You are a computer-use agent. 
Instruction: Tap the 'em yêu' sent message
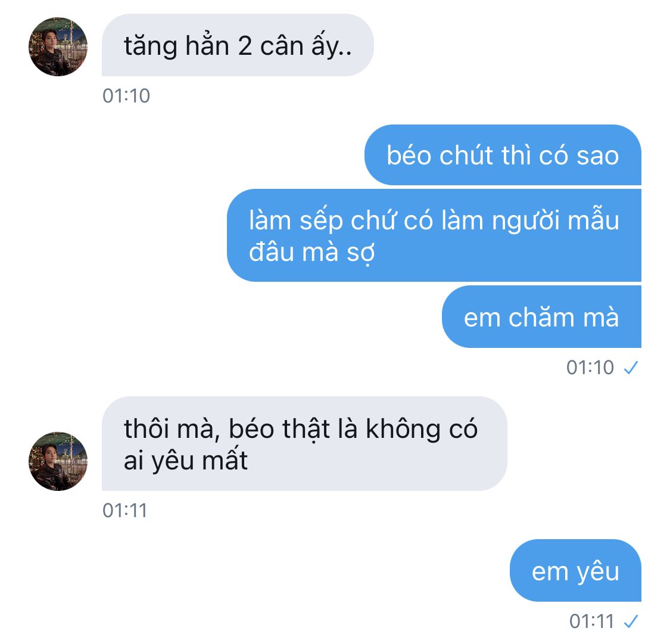click(x=575, y=570)
